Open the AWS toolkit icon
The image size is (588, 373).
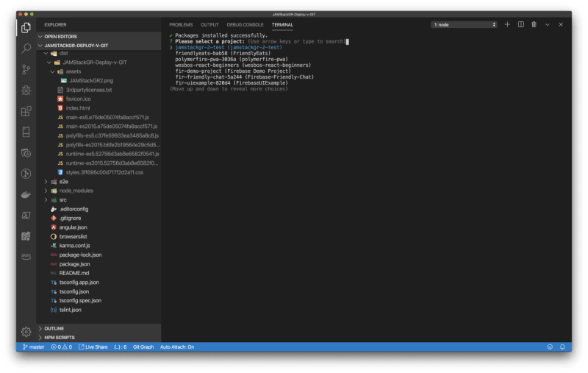point(26,256)
